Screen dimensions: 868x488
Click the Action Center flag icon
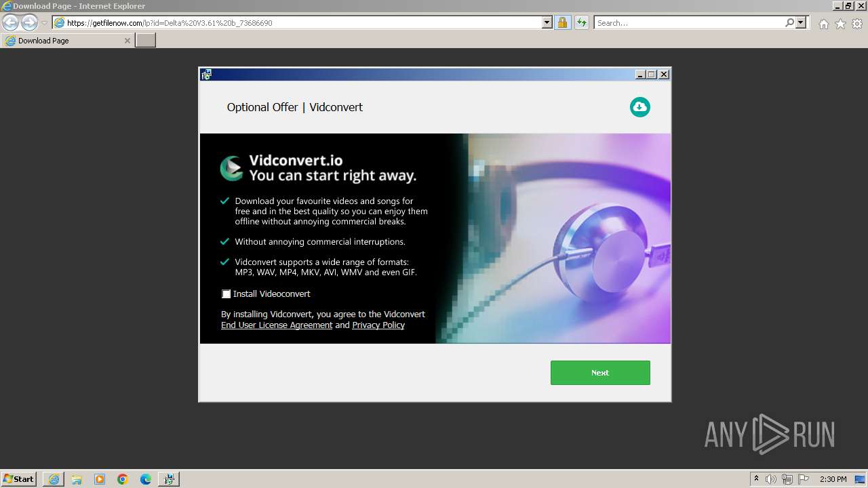[804, 479]
